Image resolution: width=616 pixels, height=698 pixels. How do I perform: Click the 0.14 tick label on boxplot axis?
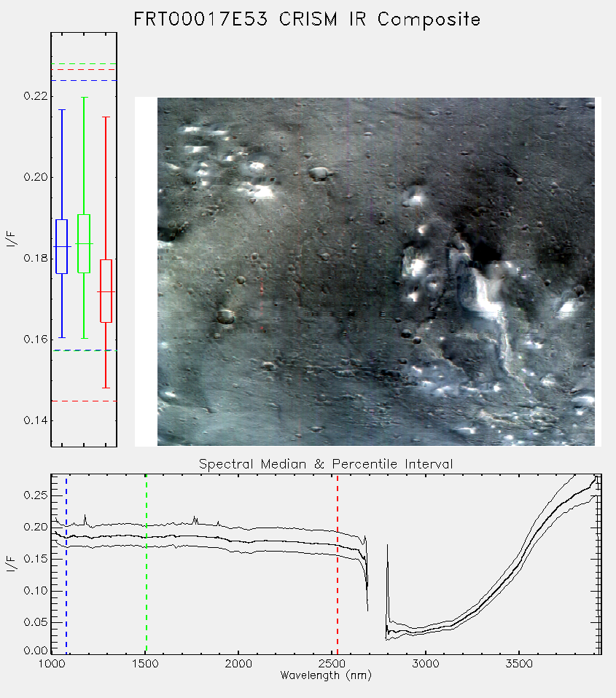coord(35,420)
